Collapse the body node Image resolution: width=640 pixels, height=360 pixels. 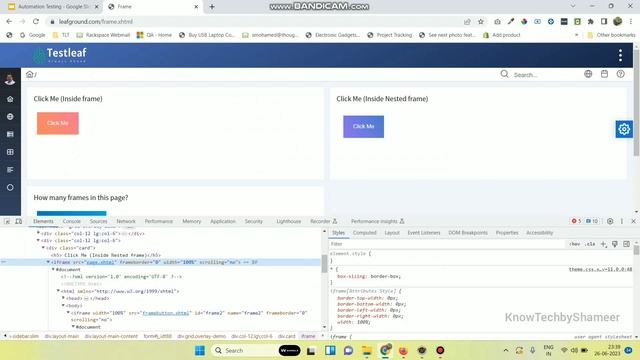point(63,305)
